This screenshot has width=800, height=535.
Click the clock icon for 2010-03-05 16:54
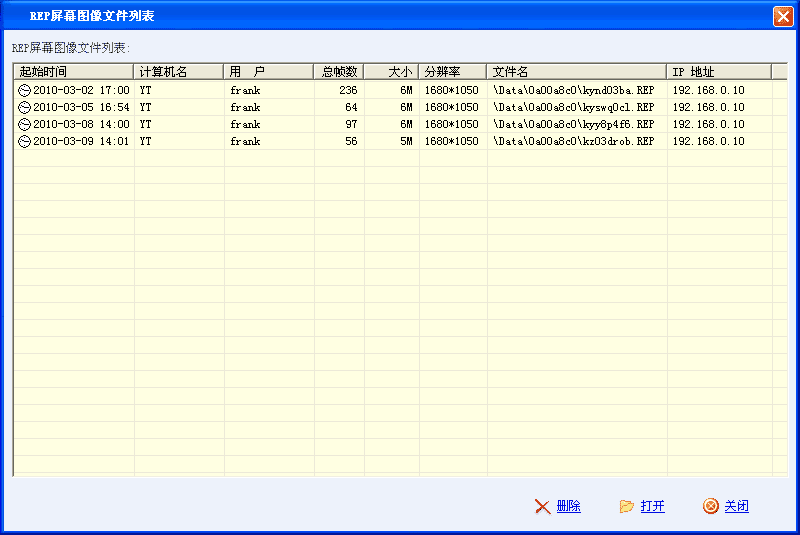point(25,107)
